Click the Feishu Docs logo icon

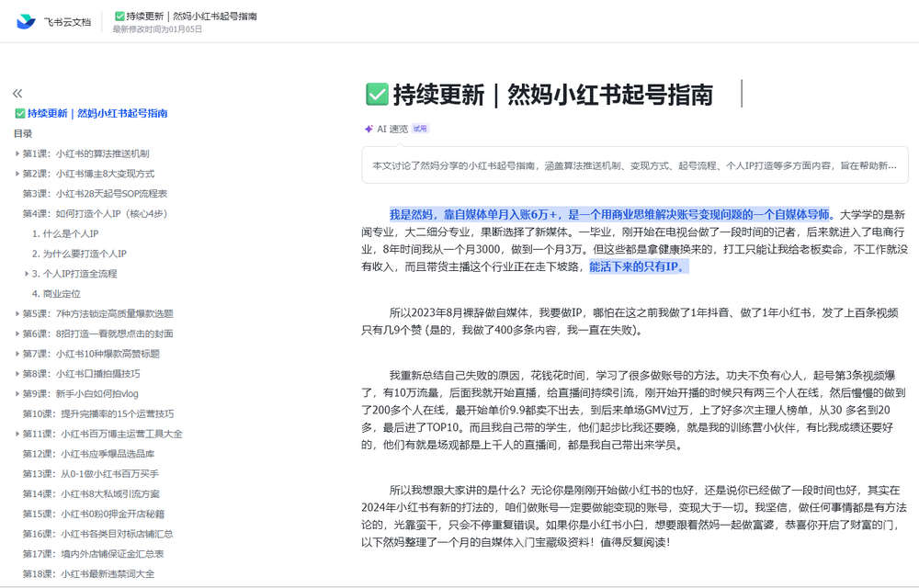click(26, 22)
